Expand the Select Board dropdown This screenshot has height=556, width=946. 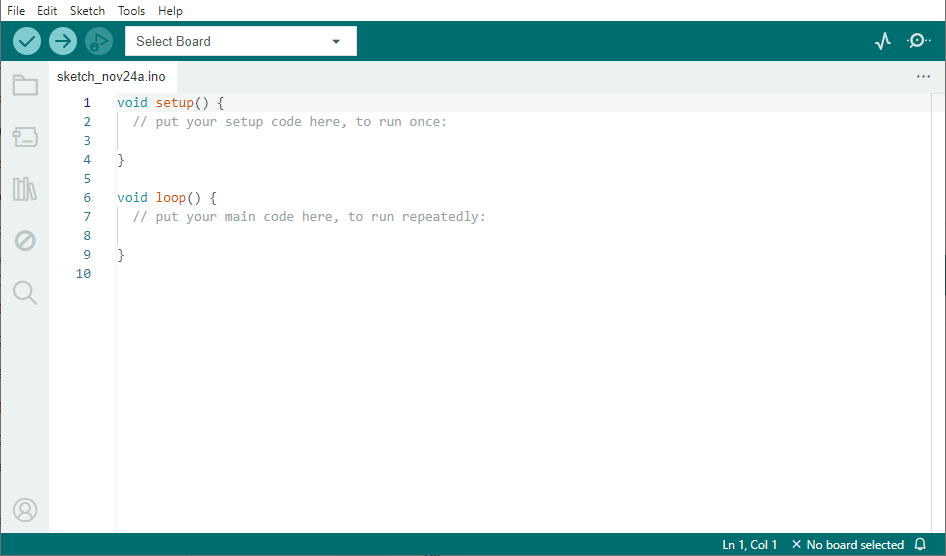tap(241, 41)
